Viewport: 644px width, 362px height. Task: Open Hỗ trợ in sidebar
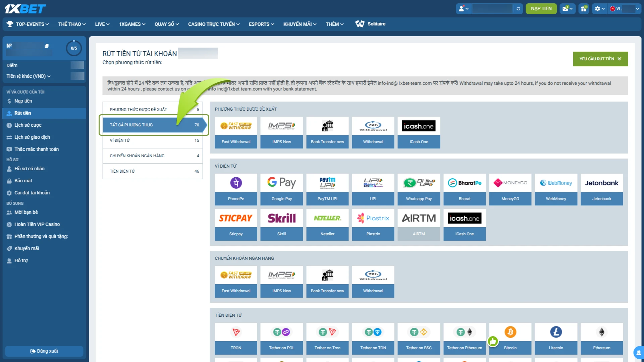[x=44, y=260]
